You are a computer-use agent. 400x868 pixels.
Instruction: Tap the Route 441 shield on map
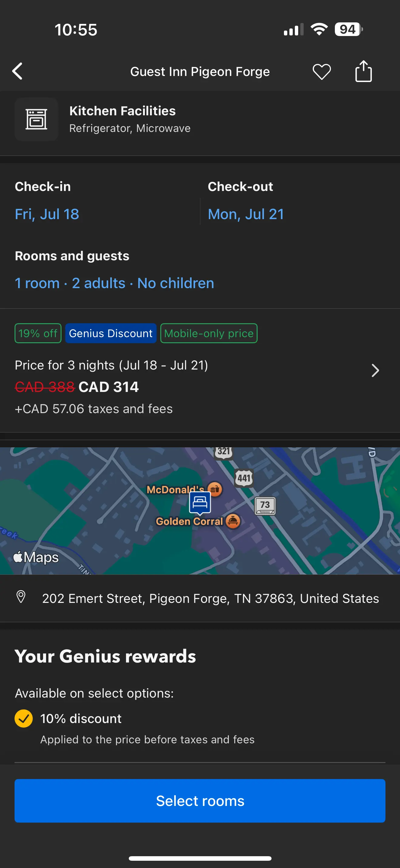tap(244, 478)
